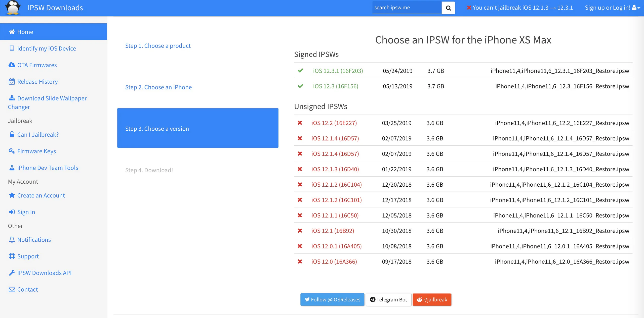Click the Notifications bell icon

(12, 239)
